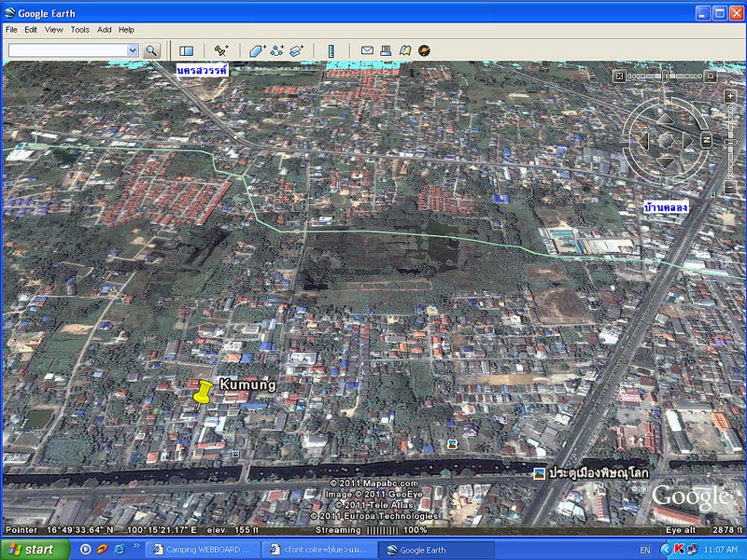Click the Kumung yellow pushpin placemark

202,392
